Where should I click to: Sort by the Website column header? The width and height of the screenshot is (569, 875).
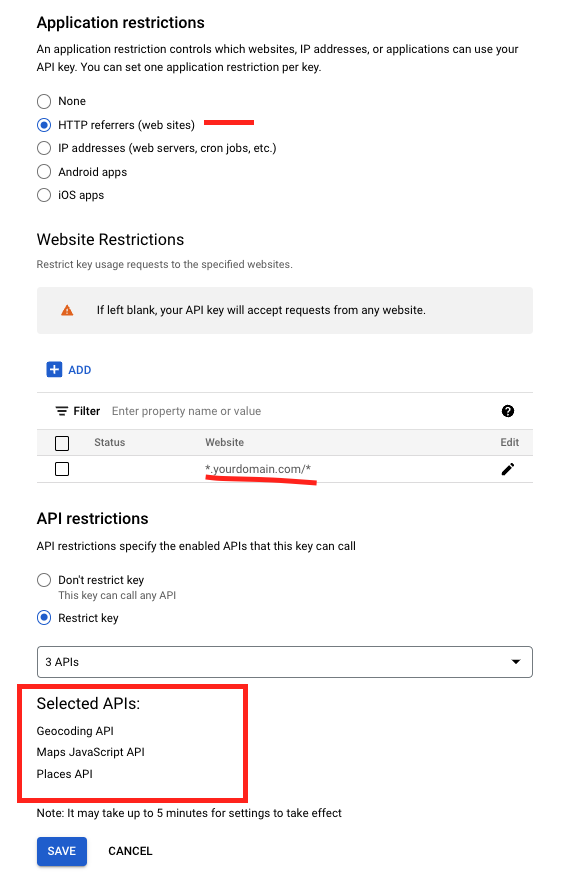coord(224,442)
